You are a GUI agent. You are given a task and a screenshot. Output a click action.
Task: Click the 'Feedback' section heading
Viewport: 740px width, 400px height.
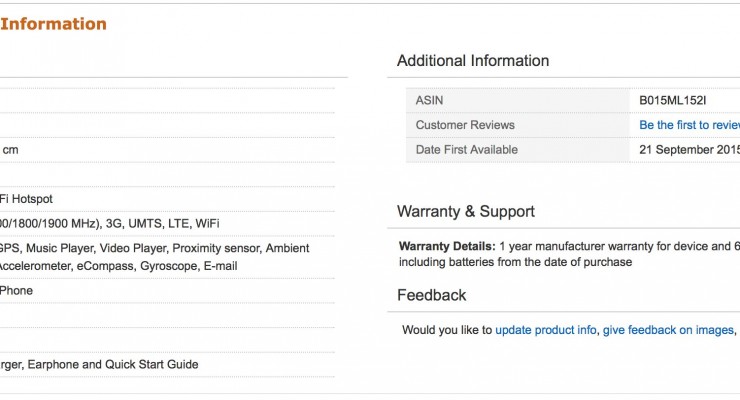(x=431, y=295)
